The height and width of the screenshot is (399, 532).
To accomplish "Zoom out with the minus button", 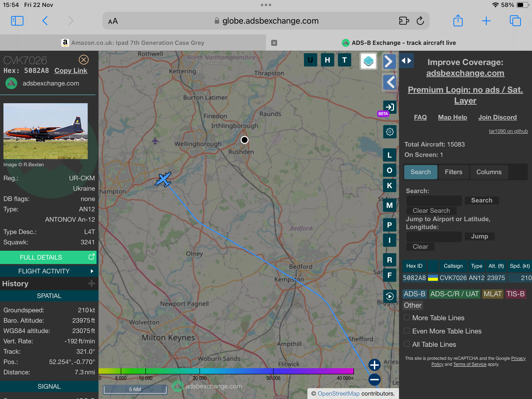I will [x=374, y=380].
